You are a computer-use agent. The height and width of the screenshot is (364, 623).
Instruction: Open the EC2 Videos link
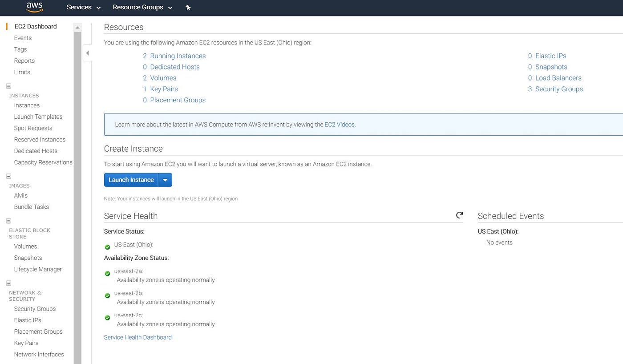[340, 125]
